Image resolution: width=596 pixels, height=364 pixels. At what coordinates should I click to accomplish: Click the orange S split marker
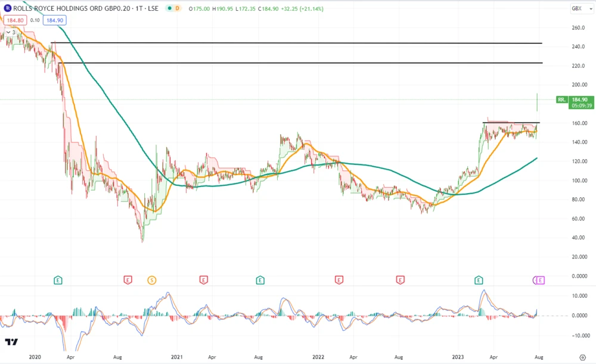point(151,279)
